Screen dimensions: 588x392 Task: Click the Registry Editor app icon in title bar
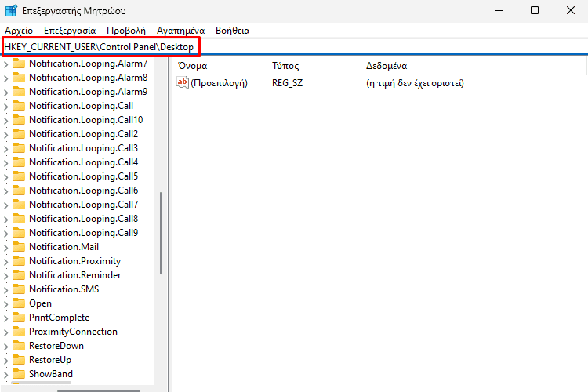[x=11, y=10]
